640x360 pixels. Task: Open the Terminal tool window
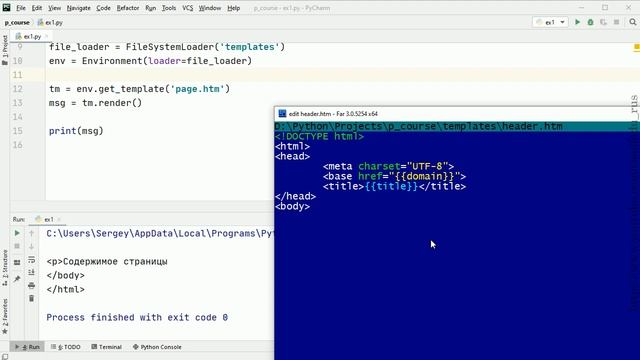[x=107, y=347]
